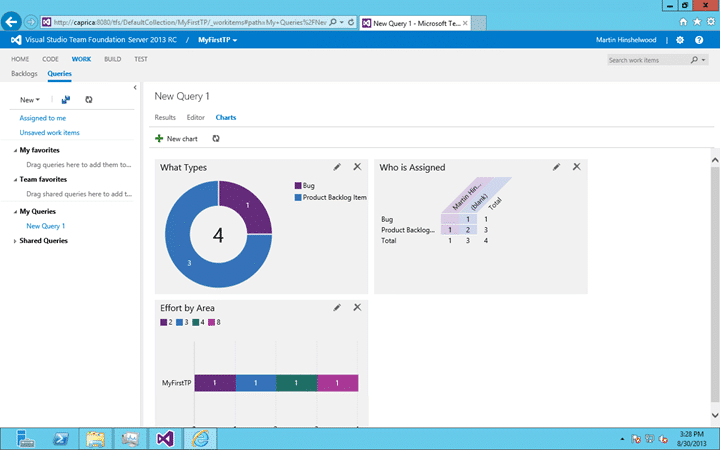Close the New Query 1 browser tab
720x450 pixels.
465,23
